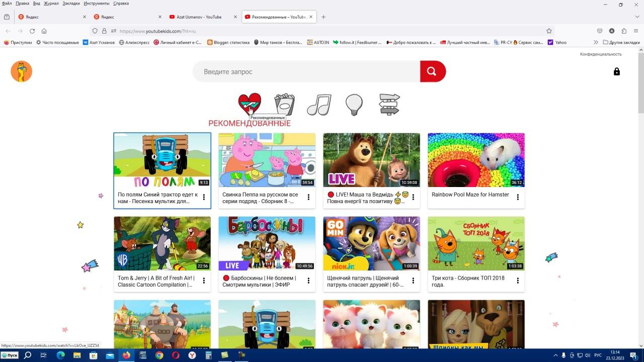Open taskbar volume control

click(x=587, y=355)
